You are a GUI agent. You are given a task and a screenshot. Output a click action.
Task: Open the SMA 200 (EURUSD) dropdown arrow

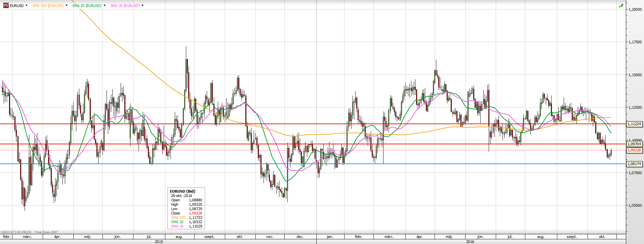coord(67,5)
